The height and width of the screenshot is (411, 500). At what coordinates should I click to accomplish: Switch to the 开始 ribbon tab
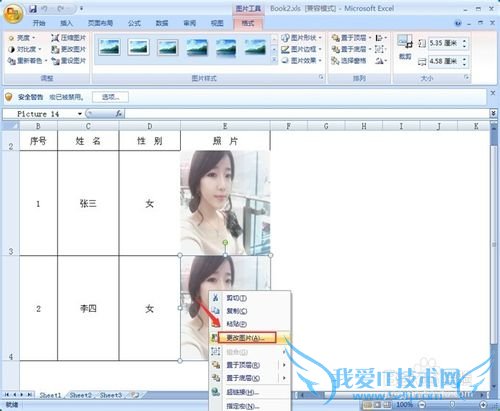tap(39, 23)
